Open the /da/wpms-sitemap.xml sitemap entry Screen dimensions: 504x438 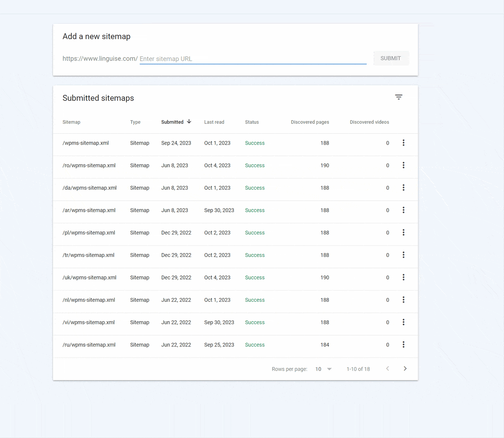click(89, 188)
